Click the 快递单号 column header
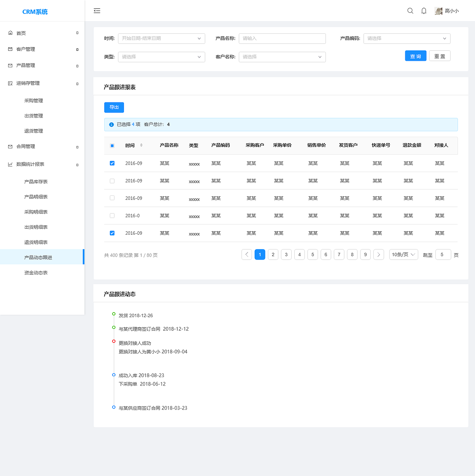 pyautogui.click(x=381, y=145)
